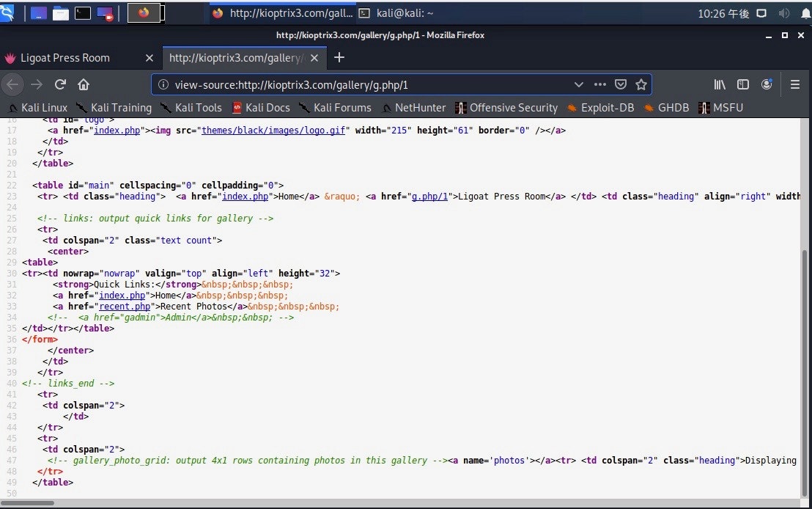Select the Firefox workspace thumbnail in panel

point(144,13)
